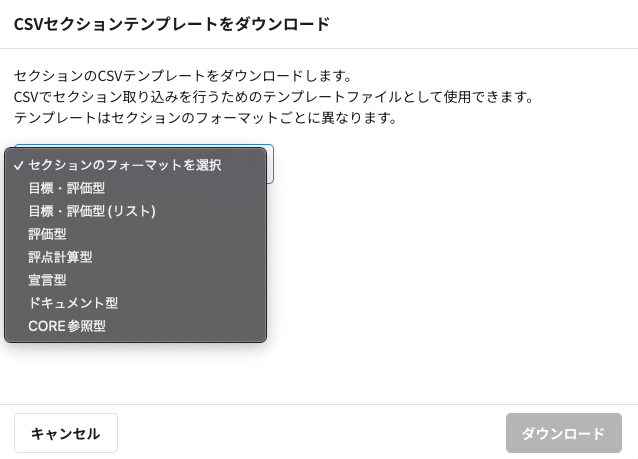Click the CSVでセクション取り込み description line
Viewport: 638px width, 459px height.
(275, 97)
